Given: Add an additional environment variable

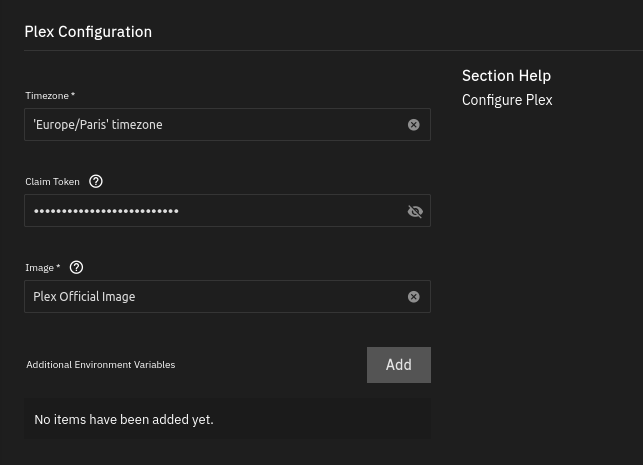Looking at the screenshot, I should coord(398,365).
